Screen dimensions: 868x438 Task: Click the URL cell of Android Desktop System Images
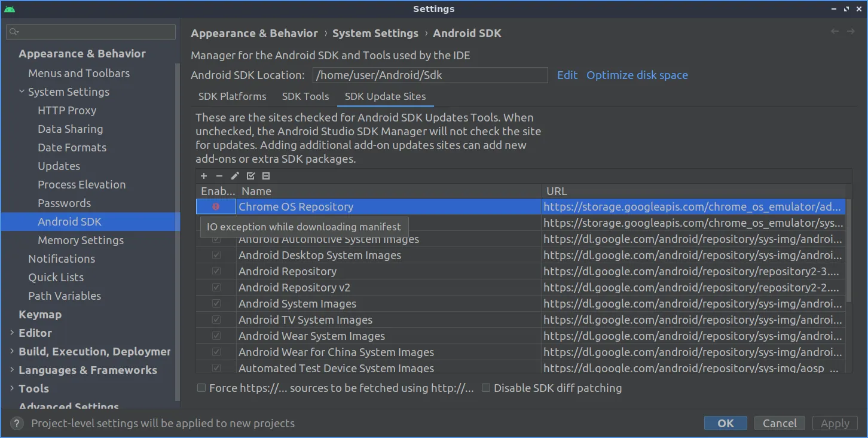693,255
